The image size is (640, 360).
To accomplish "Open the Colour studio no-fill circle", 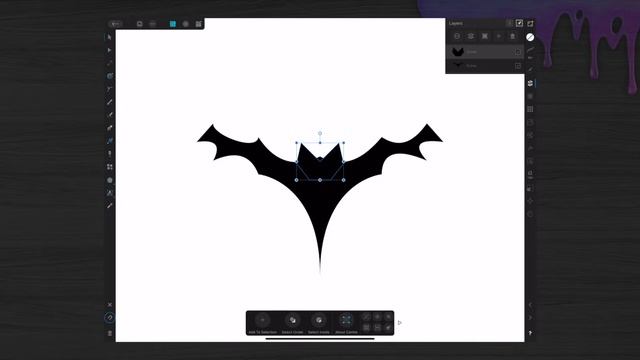I will click(x=530, y=37).
